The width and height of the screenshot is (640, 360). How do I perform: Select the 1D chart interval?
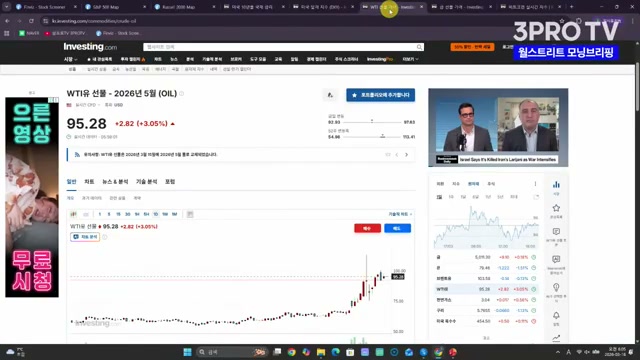click(x=156, y=214)
